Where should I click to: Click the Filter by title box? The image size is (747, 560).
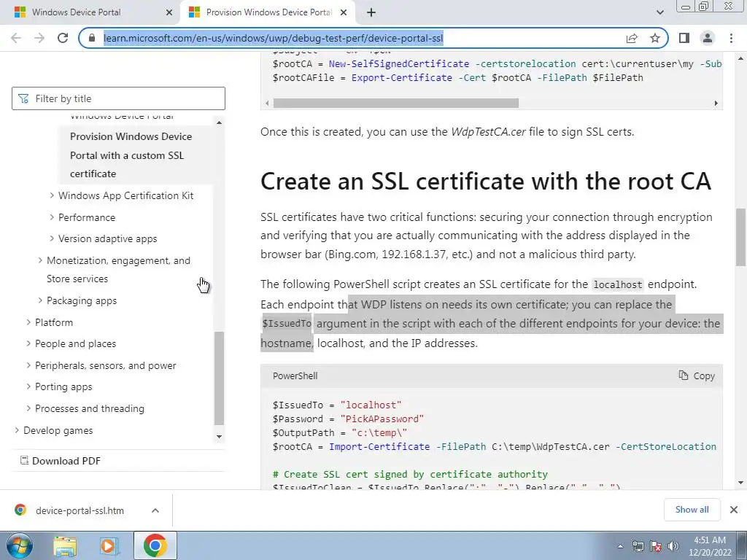118,98
